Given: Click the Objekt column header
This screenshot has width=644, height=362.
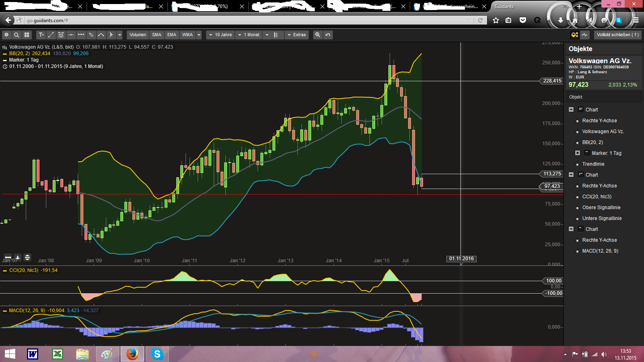Looking at the screenshot, I should pyautogui.click(x=604, y=97).
